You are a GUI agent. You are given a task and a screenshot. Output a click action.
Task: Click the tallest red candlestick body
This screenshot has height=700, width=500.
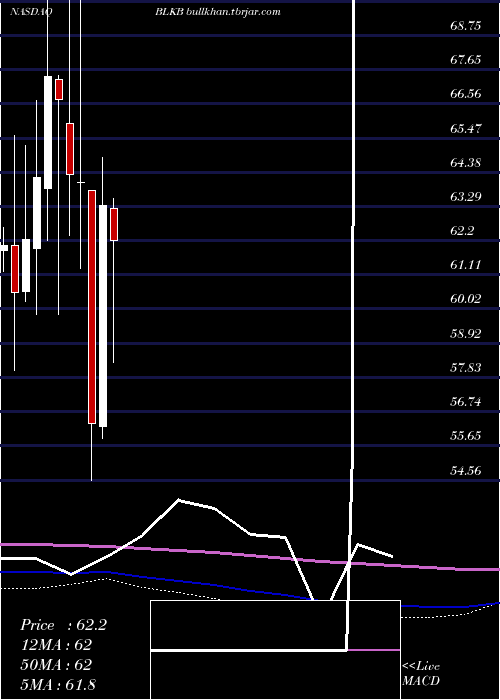click(92, 307)
